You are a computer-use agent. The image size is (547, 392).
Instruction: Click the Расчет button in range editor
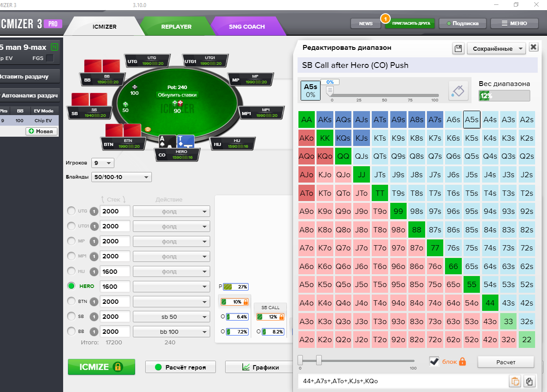[506, 362]
